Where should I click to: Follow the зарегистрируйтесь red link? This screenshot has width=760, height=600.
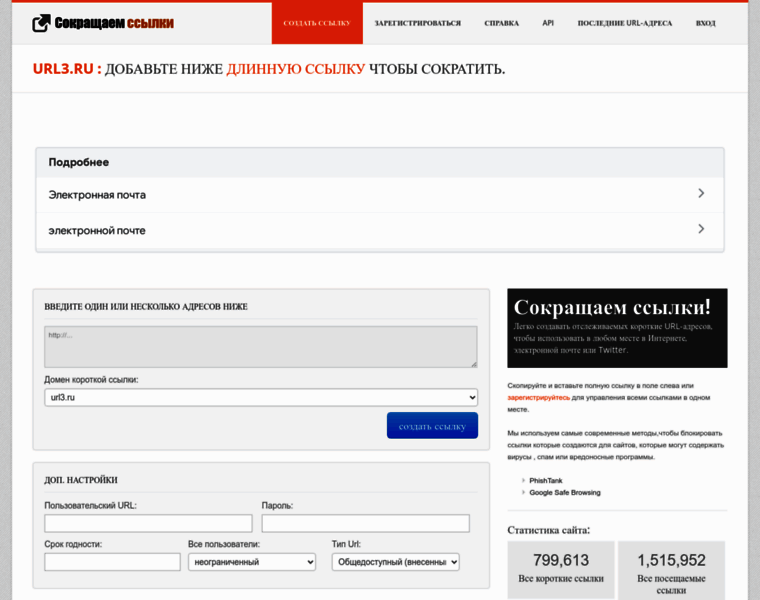click(538, 397)
